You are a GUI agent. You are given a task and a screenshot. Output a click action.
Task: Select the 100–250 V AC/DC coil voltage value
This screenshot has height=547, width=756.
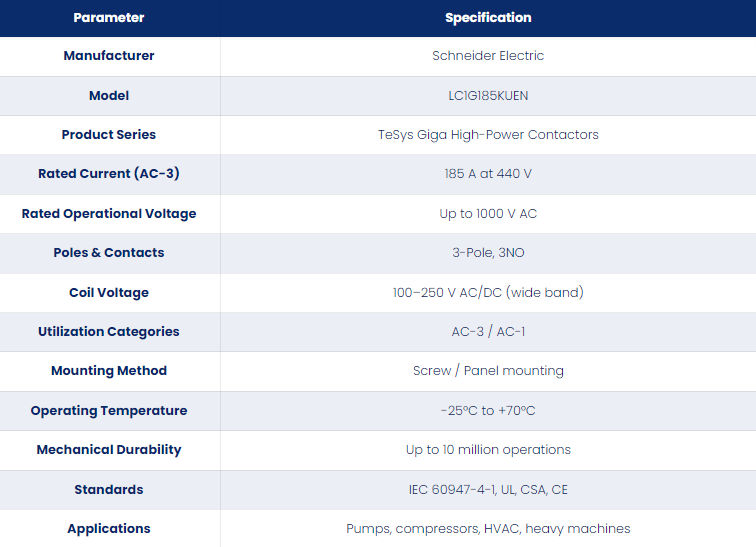[x=488, y=293]
